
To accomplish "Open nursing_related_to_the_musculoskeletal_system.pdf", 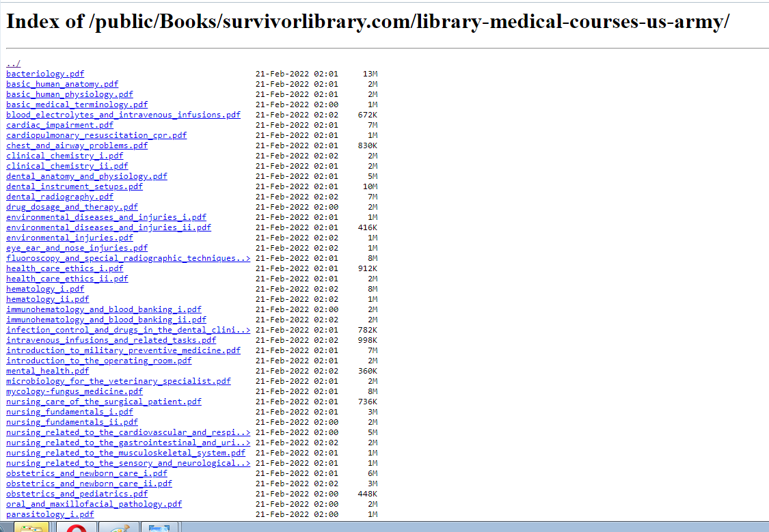I will pos(126,453).
